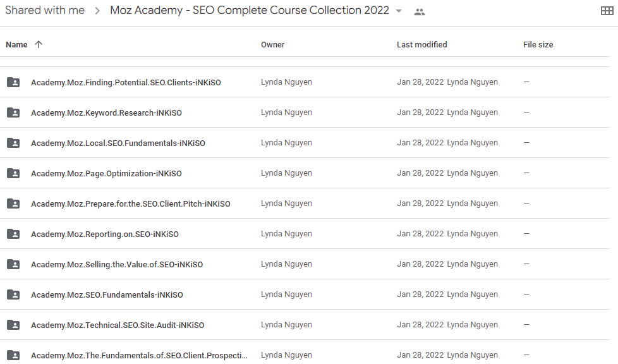Click Jan 28, 2022 date in The.Fundamentals.of.SEO.Client.Prospecti row
This screenshot has height=364, width=618.
point(420,355)
